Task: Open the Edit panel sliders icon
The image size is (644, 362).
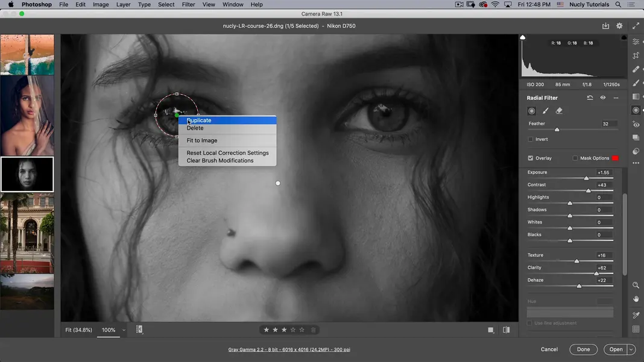Action: (636, 42)
